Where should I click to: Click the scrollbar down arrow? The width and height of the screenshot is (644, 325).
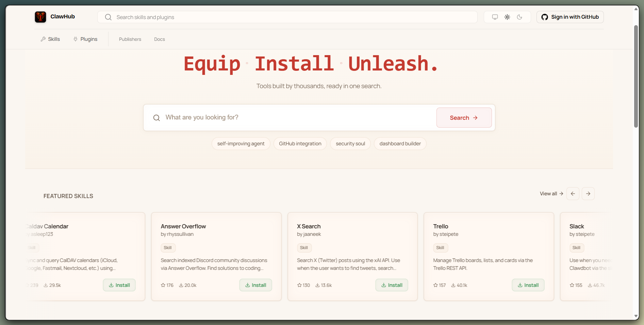click(636, 316)
